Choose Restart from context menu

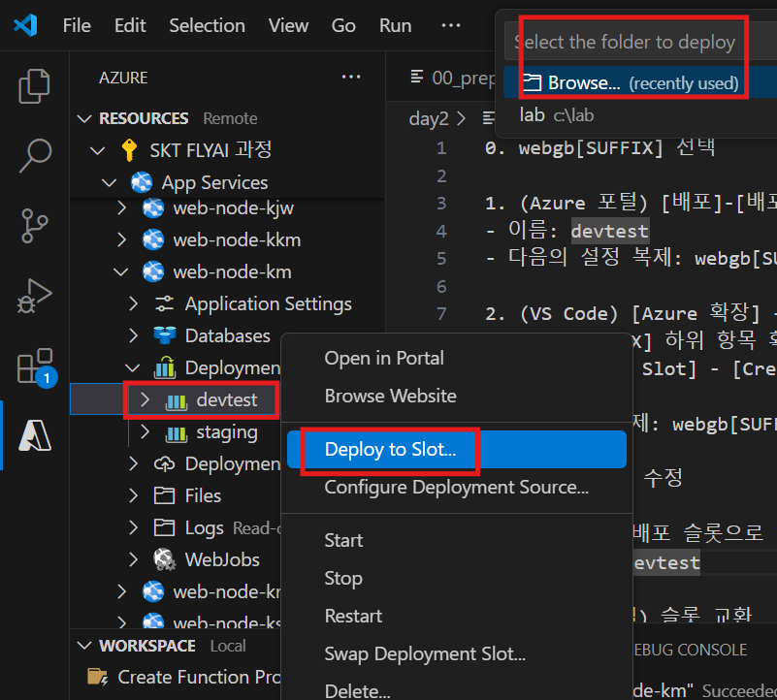tap(456, 616)
